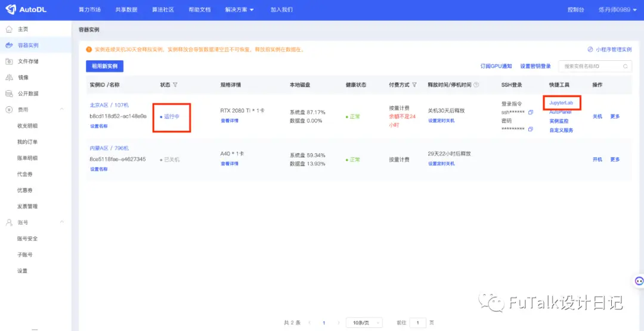The height and width of the screenshot is (331, 644).
Task: Open 算力市场 in the top navigation
Action: tap(89, 10)
